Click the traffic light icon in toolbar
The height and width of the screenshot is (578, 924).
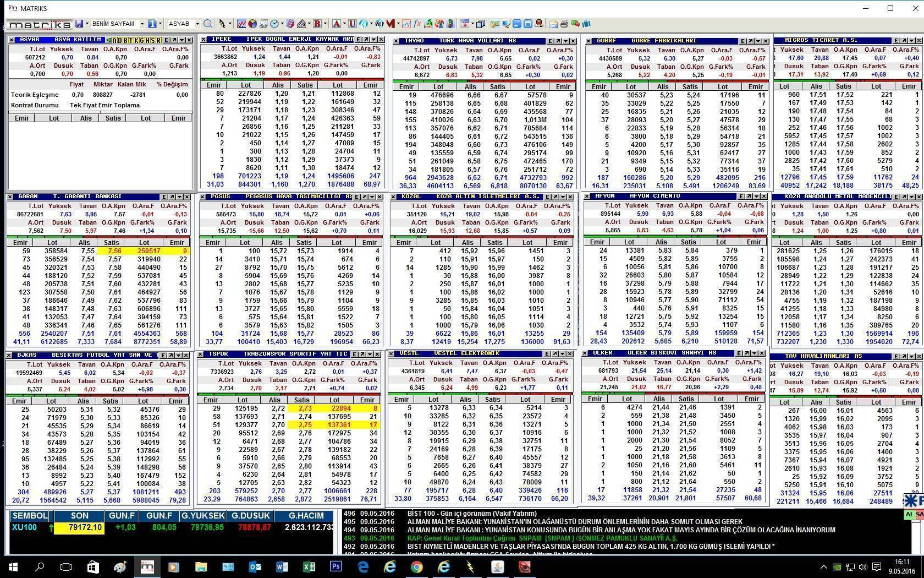pyautogui.click(x=450, y=24)
